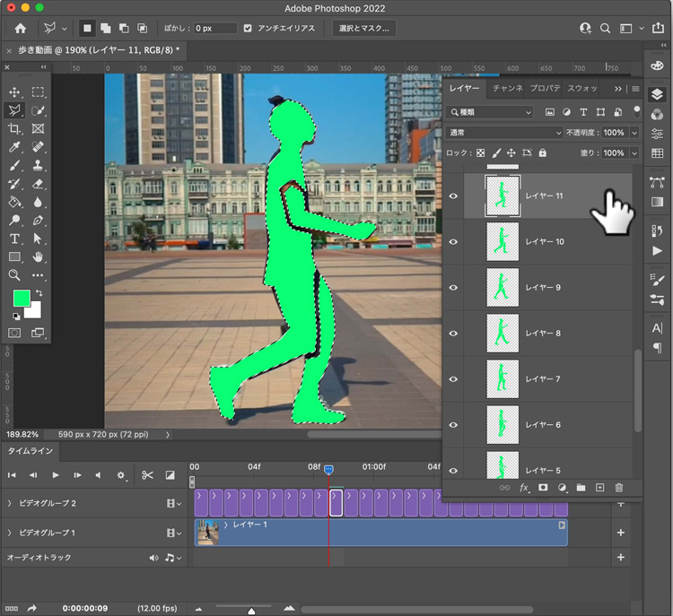Select the レイヤー panel tab
The image size is (673, 616).
tap(465, 89)
